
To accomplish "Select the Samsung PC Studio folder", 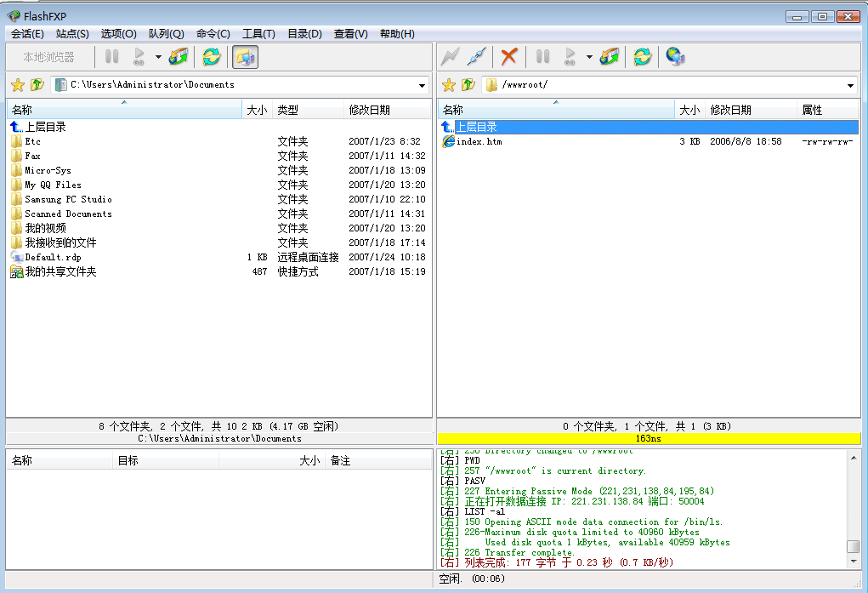I will [68, 199].
